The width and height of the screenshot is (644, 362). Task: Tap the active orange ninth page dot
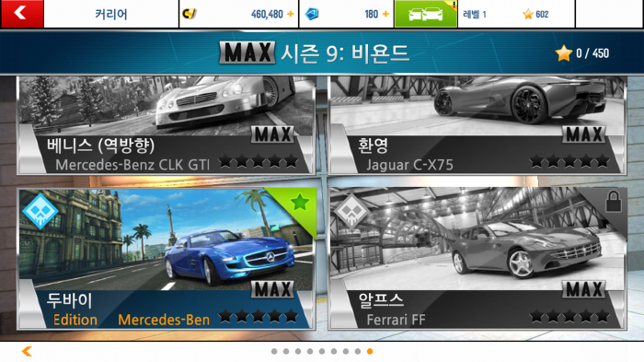coord(370,351)
